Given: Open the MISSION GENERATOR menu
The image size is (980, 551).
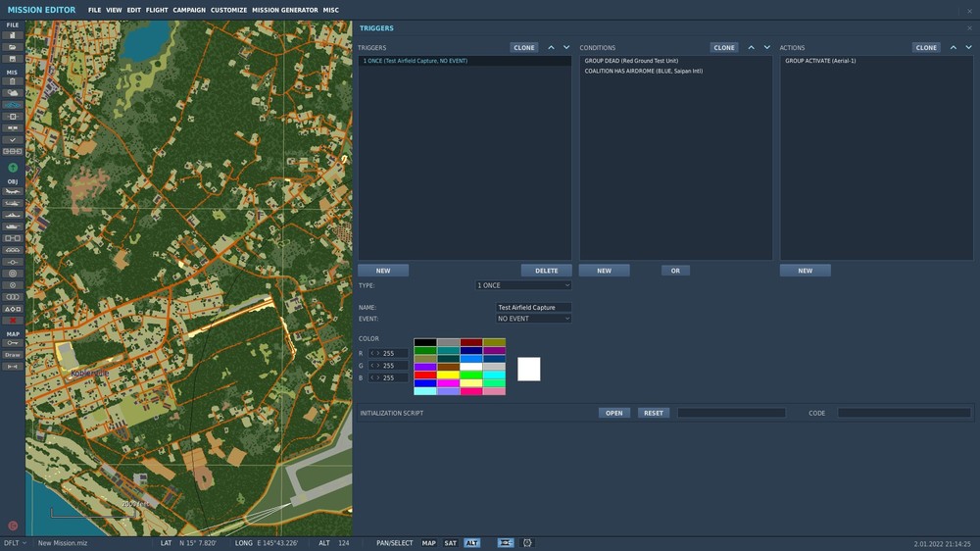Looking at the screenshot, I should (284, 10).
